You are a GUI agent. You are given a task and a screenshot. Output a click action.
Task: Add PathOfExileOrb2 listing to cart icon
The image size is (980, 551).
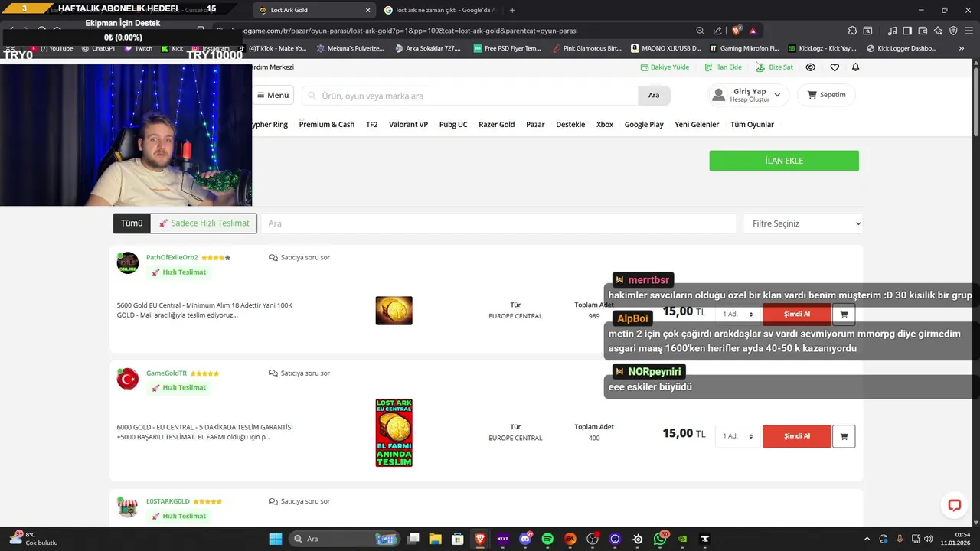click(844, 314)
